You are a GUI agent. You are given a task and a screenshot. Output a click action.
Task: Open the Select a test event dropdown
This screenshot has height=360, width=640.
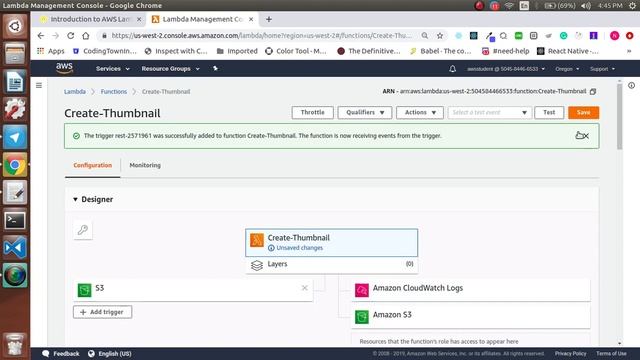[489, 112]
